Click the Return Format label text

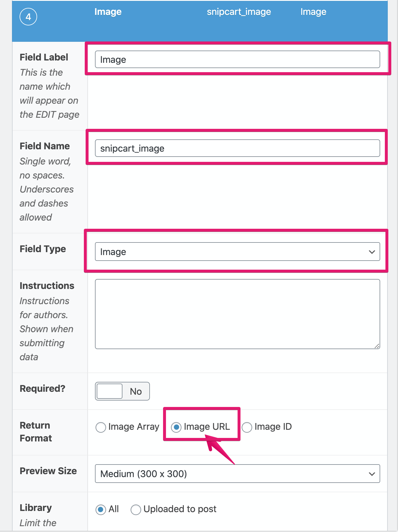36,432
